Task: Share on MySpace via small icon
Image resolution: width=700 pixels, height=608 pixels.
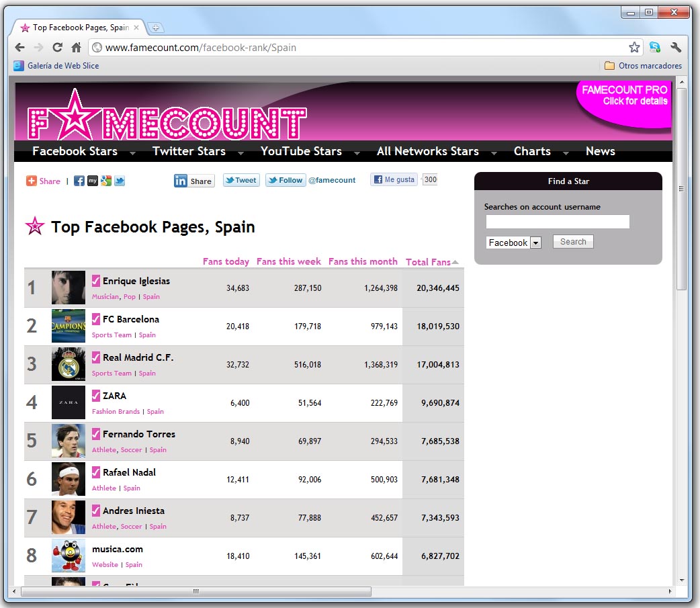Action: (93, 181)
